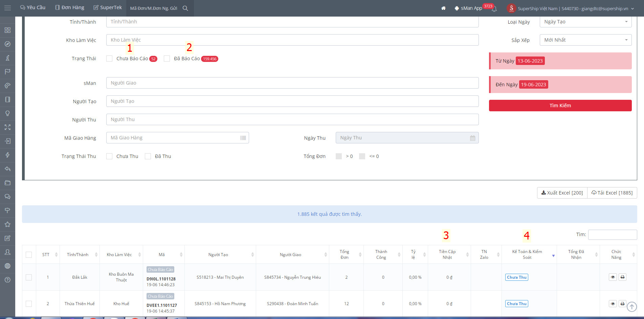Sort by the Người Tạo column
Viewport: 644px width, 319px height.
click(220, 255)
